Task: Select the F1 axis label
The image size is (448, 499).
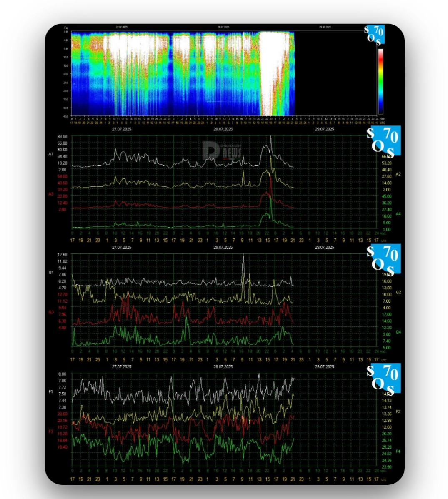Action: click(51, 392)
